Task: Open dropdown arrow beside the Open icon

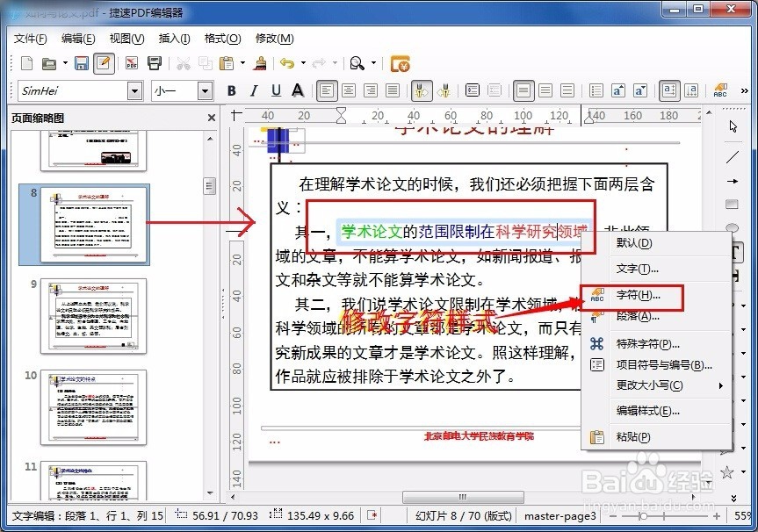Action: (x=65, y=63)
